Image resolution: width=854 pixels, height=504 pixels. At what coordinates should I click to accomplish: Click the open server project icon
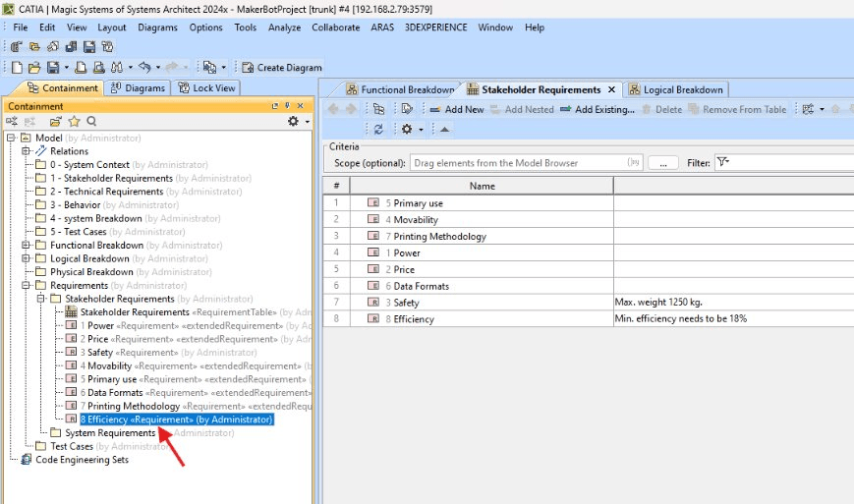pos(34,47)
